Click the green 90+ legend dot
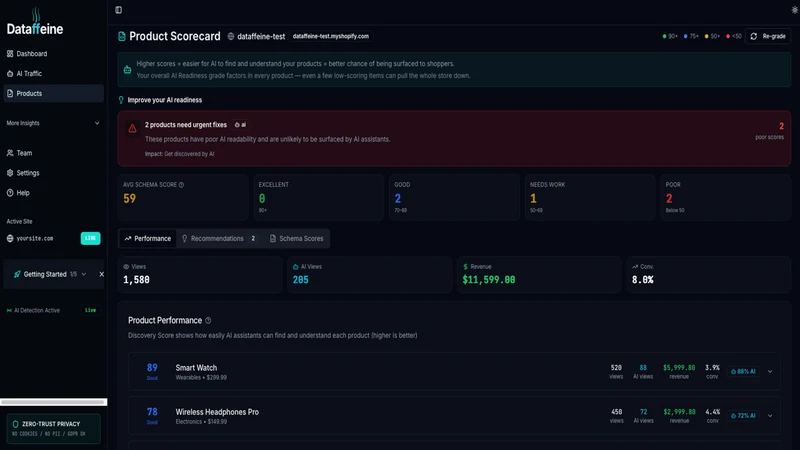800x450 pixels. coord(664,36)
